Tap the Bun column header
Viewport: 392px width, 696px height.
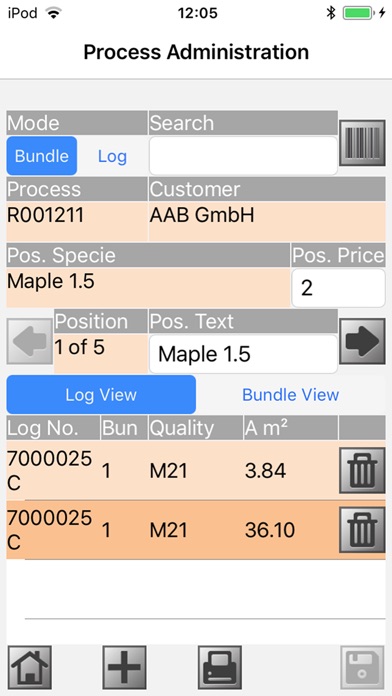124,428
